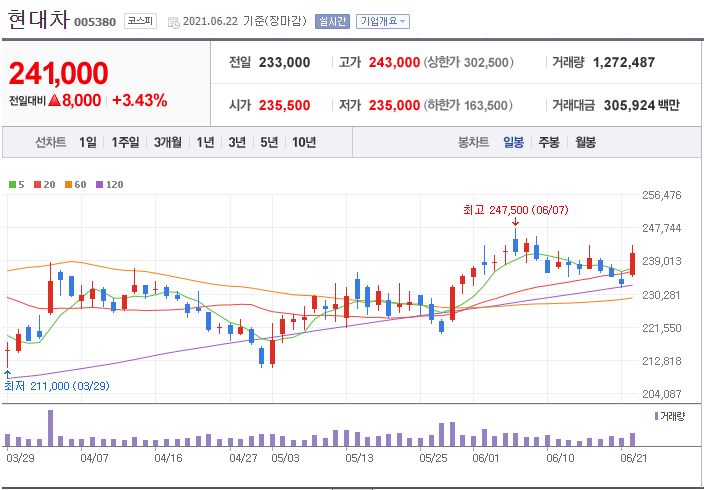Select the 5년 line chart tab
This screenshot has height=490, width=704.
[x=269, y=143]
